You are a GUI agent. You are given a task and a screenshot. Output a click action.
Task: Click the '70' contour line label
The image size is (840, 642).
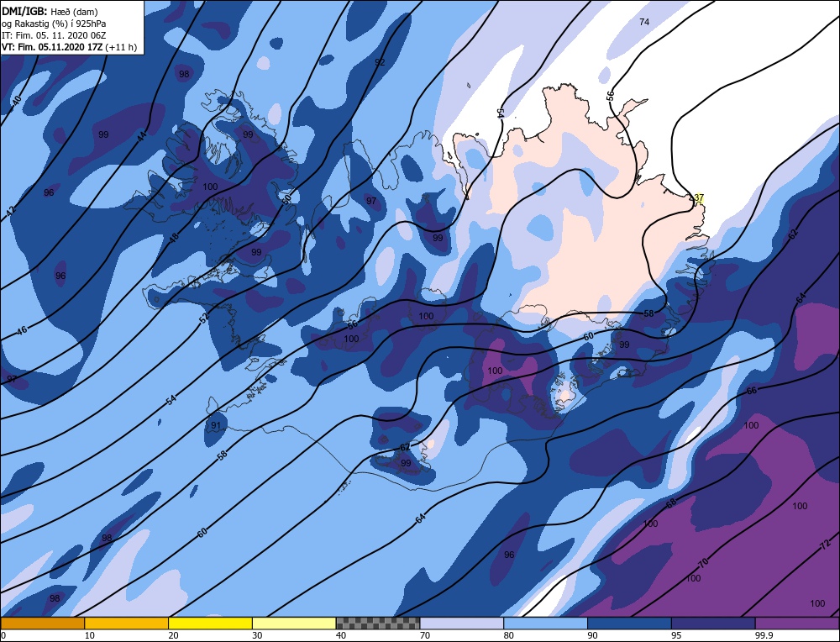[703, 563]
